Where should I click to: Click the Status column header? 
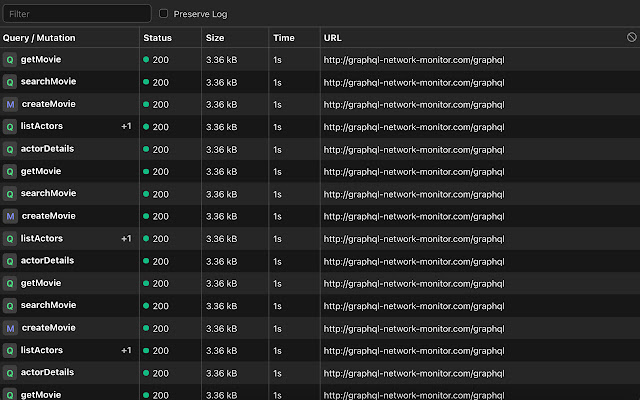[x=157, y=37]
